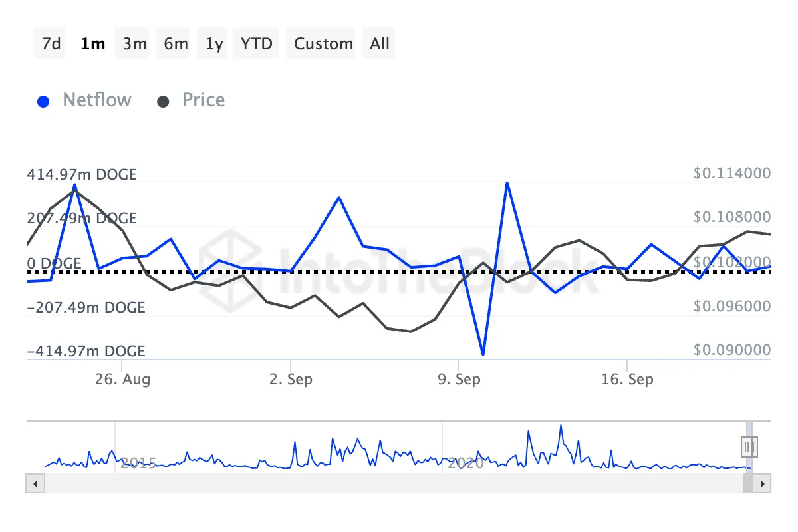
Task: Hide the Netflow legend label
Action: tap(97, 100)
